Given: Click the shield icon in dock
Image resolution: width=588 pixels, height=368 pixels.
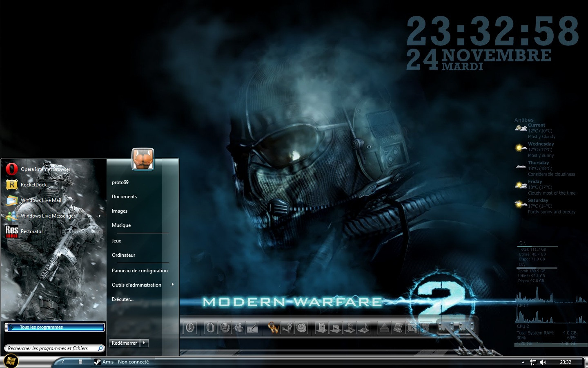Looking at the screenshot, I should tap(425, 328).
